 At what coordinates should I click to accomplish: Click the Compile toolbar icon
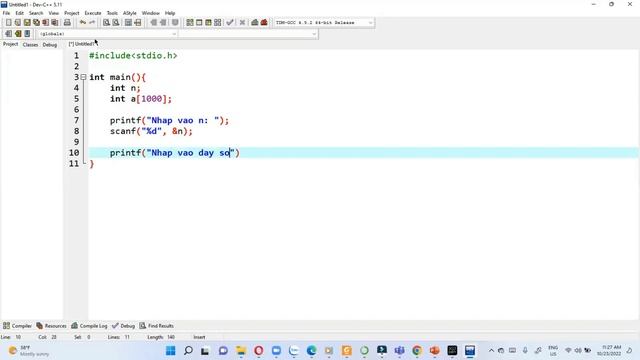[x=190, y=22]
